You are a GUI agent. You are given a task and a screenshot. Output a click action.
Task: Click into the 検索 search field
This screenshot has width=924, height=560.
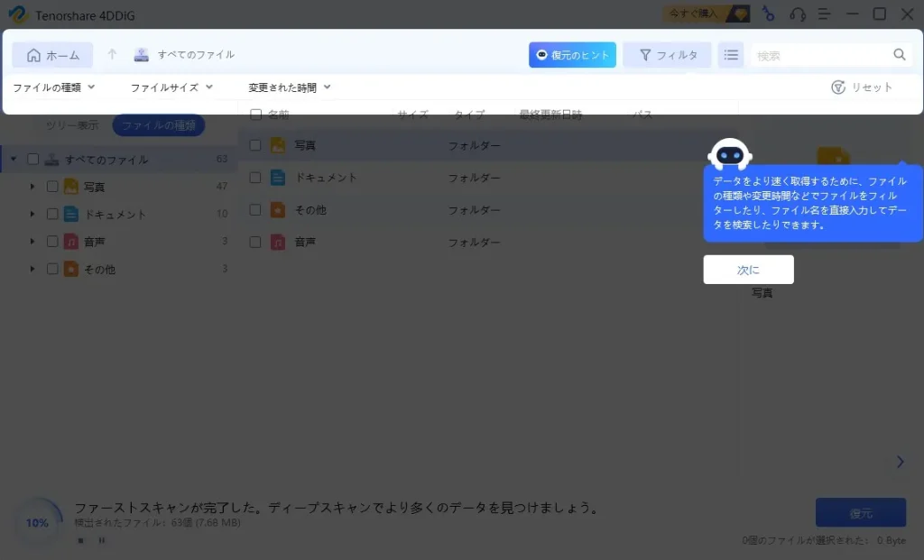coord(821,55)
